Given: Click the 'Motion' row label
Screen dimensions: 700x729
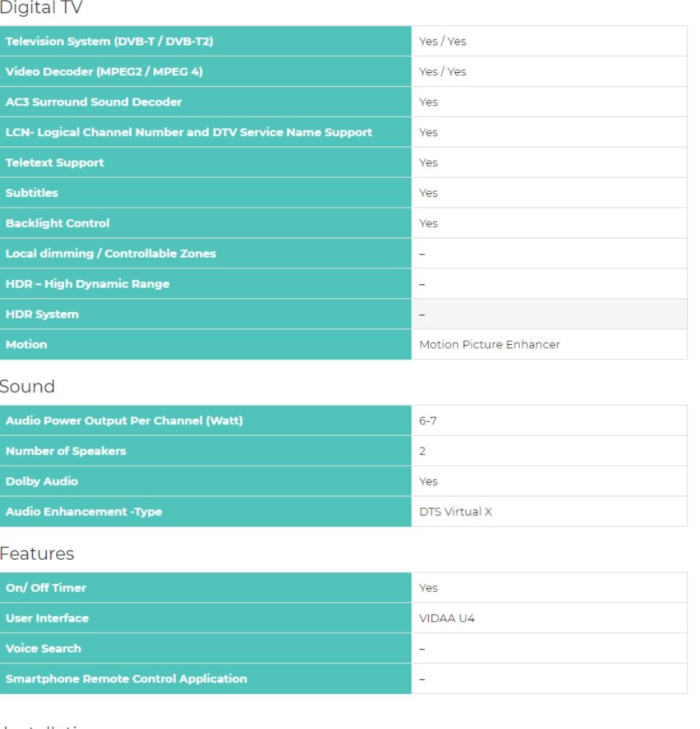Looking at the screenshot, I should (x=26, y=345).
